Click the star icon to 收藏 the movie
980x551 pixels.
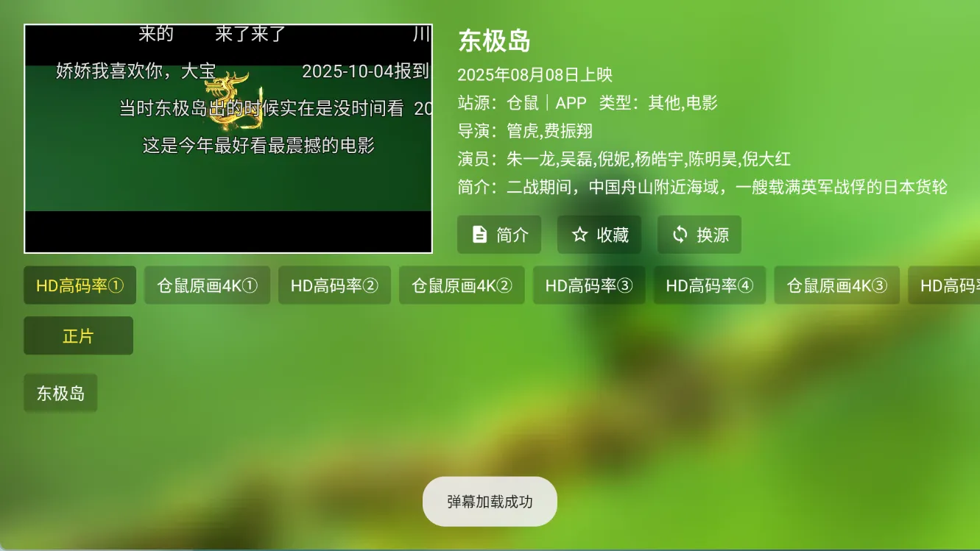pos(579,234)
